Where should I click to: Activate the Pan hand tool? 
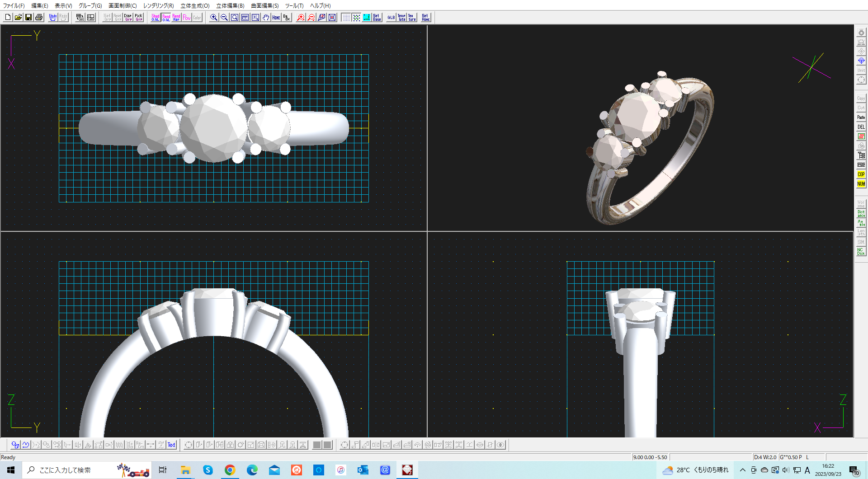click(x=265, y=17)
